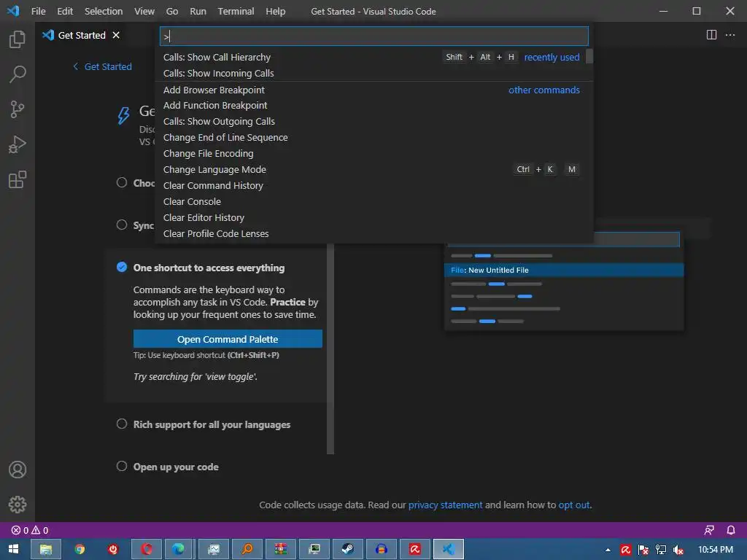
Task: Open notifications bell in status bar
Action: [731, 530]
